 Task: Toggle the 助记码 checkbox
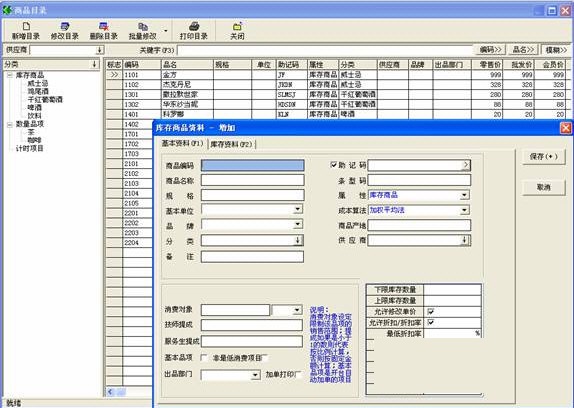click(x=333, y=165)
